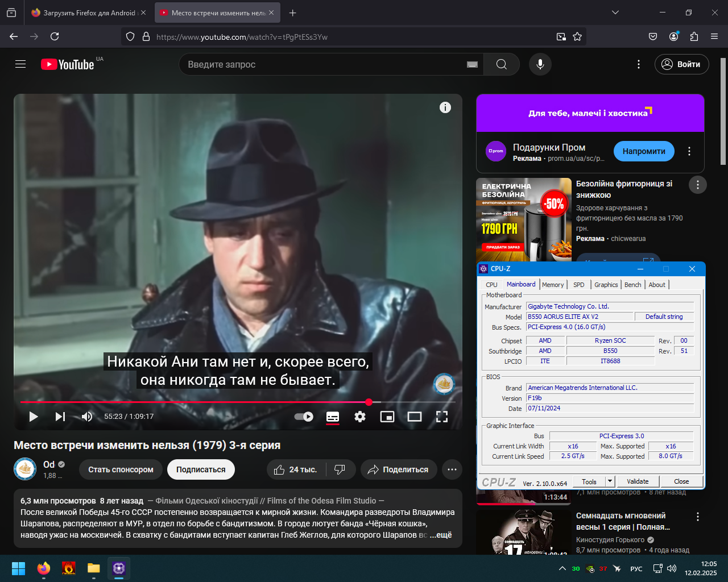Enter fullscreen mode in the player
This screenshot has height=582, width=728.
click(442, 417)
